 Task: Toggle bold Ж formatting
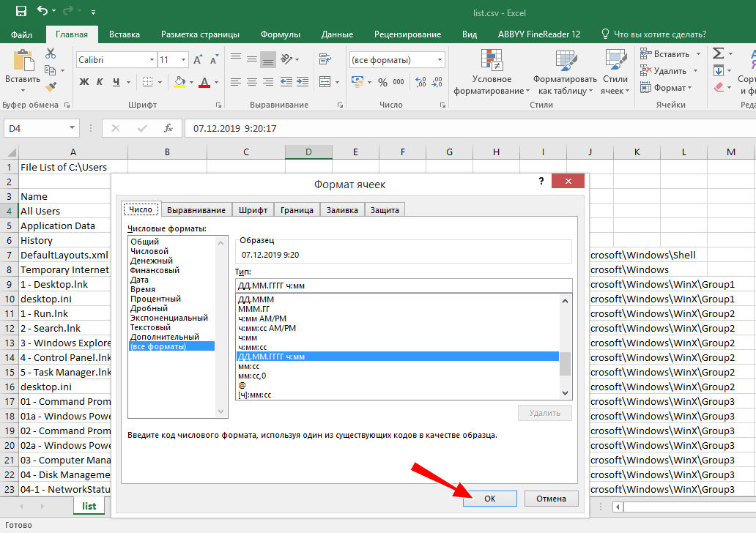[x=84, y=82]
